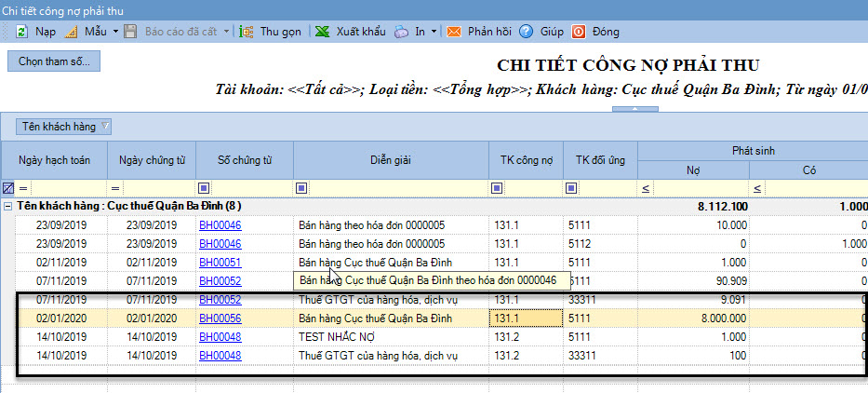
Task: Open TK đối ứng filter operator icon
Action: [x=571, y=188]
